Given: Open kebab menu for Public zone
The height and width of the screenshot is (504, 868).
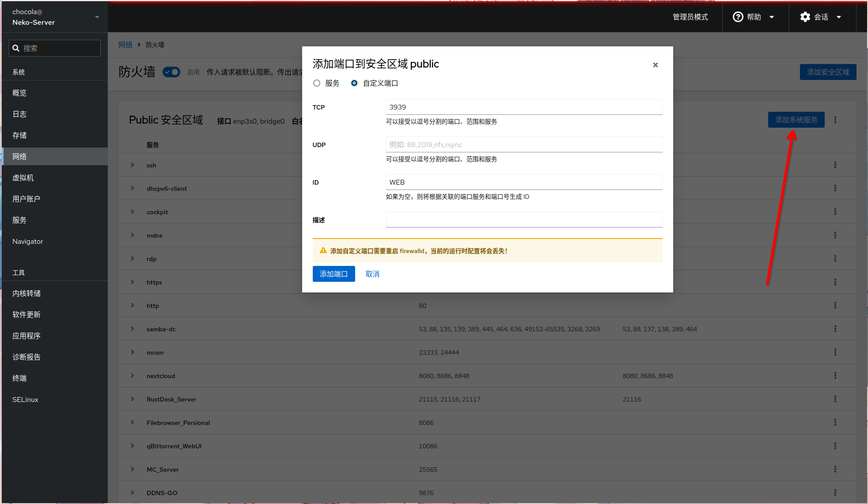Looking at the screenshot, I should point(835,120).
